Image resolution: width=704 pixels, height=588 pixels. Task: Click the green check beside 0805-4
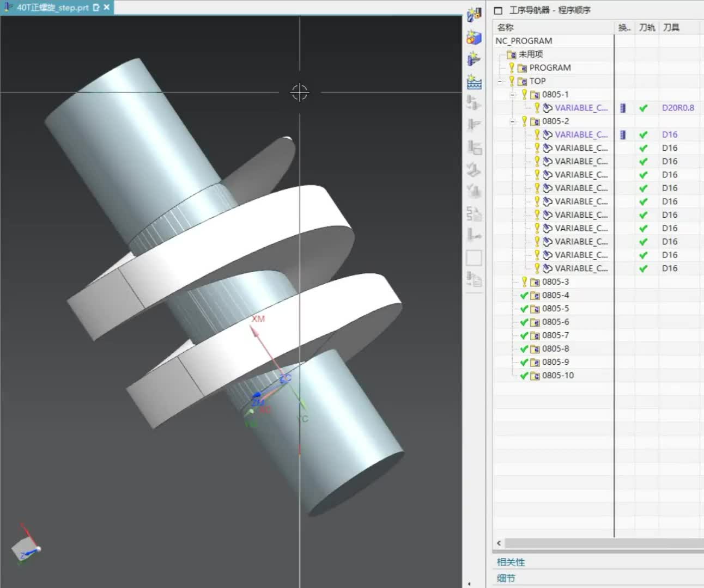pyautogui.click(x=524, y=295)
